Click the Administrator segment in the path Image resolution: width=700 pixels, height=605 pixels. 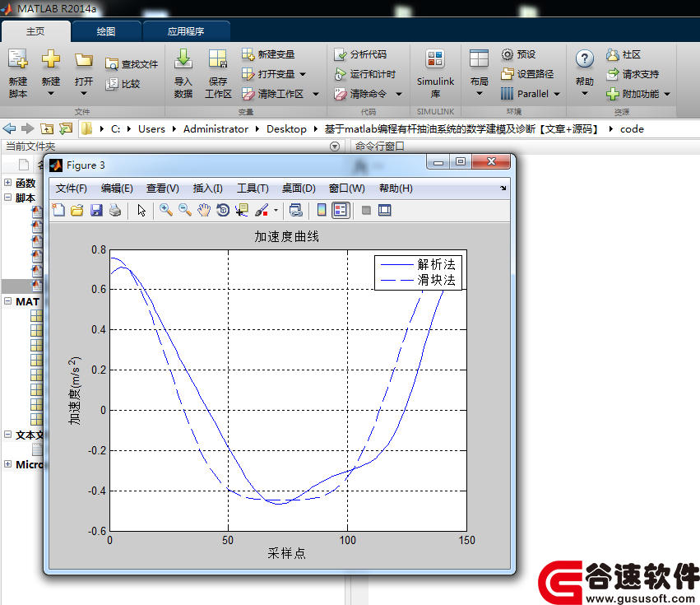coord(216,129)
